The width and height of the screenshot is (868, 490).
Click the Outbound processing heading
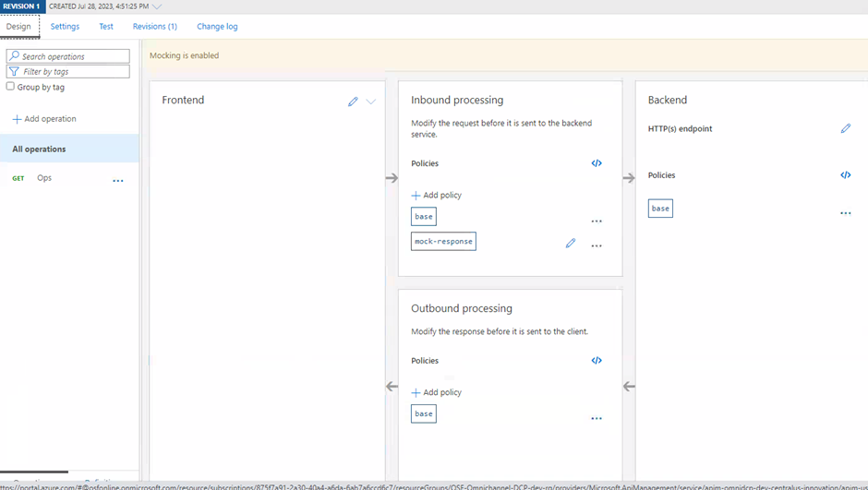(462, 308)
